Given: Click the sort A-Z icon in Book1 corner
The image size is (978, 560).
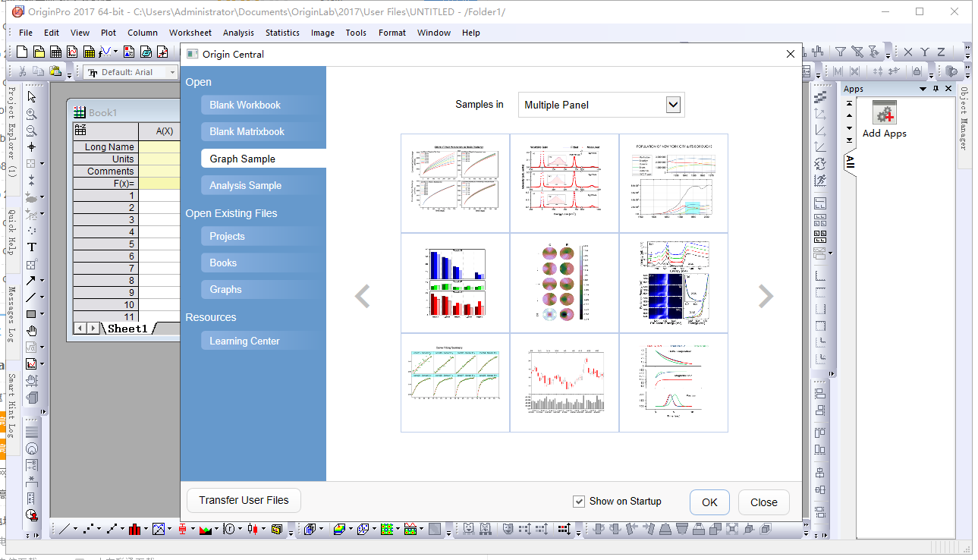Looking at the screenshot, I should coord(80,128).
